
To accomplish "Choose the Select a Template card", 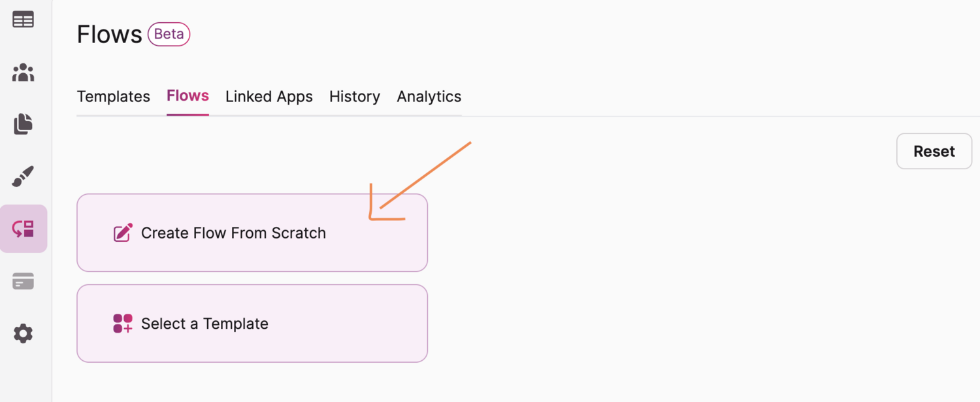I will [252, 324].
